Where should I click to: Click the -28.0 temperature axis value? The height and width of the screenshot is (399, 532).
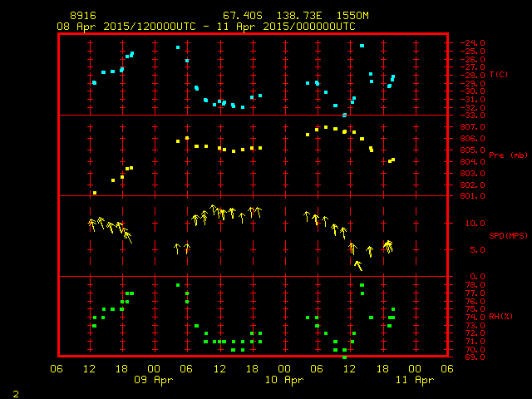(x=472, y=76)
